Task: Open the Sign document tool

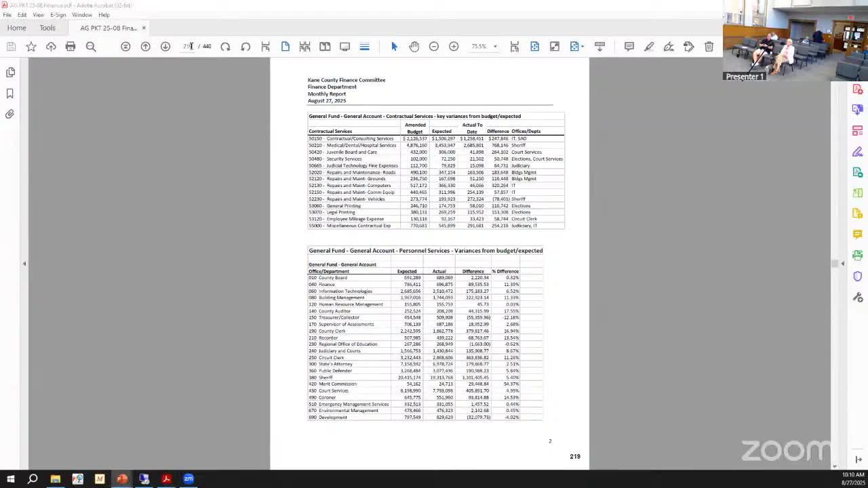Action: click(669, 46)
